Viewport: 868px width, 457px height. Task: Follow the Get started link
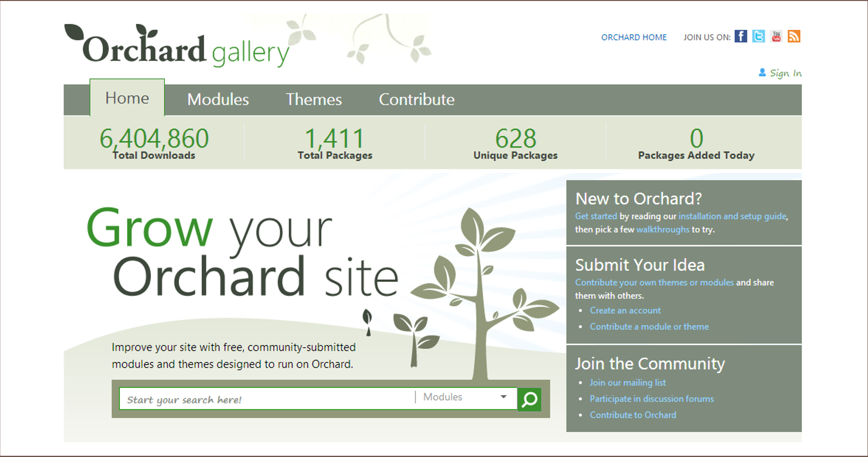pyautogui.click(x=596, y=216)
